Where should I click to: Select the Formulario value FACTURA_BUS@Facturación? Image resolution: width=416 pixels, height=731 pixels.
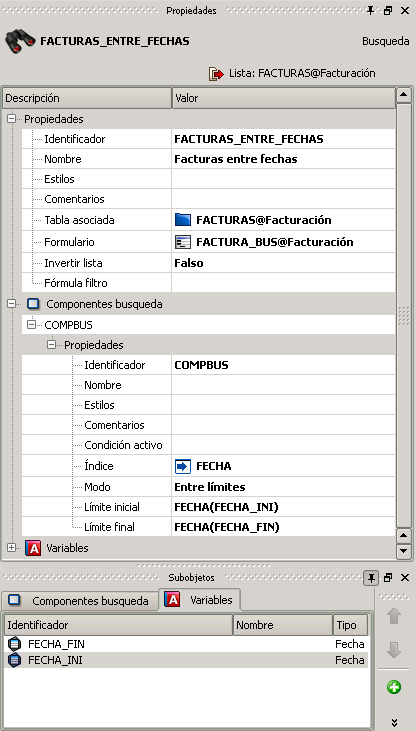284,242
